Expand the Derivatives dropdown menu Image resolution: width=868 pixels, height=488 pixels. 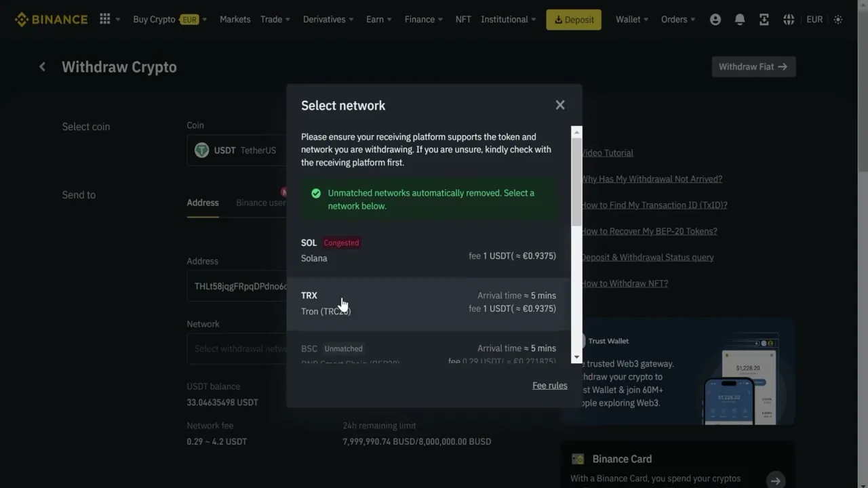pyautogui.click(x=329, y=19)
